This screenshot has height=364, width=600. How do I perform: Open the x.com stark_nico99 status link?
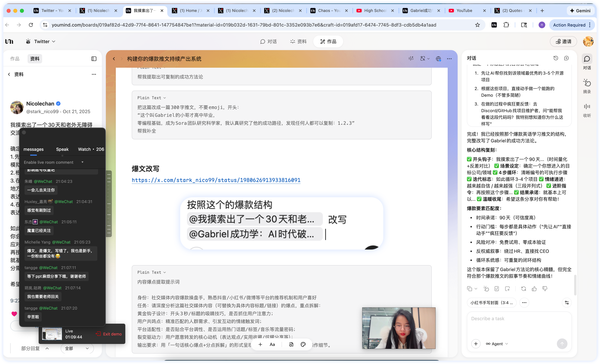pos(216,180)
